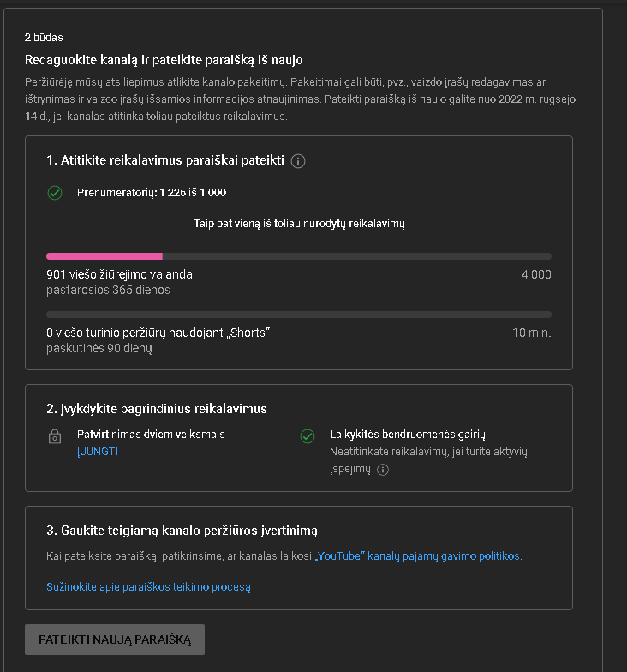The height and width of the screenshot is (672, 627).
Task: Click the 4 000 watch hours target
Action: (x=535, y=274)
